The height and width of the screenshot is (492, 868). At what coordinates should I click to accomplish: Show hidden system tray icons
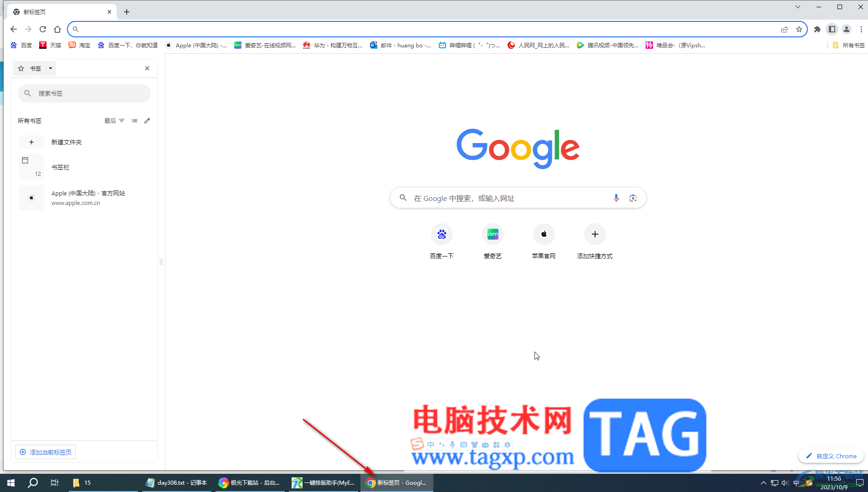[764, 483]
